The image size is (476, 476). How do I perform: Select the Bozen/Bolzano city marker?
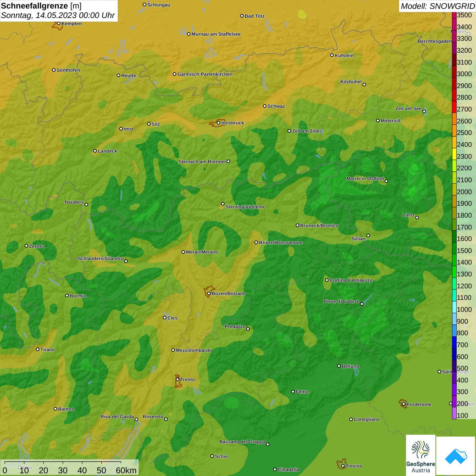pos(209,293)
